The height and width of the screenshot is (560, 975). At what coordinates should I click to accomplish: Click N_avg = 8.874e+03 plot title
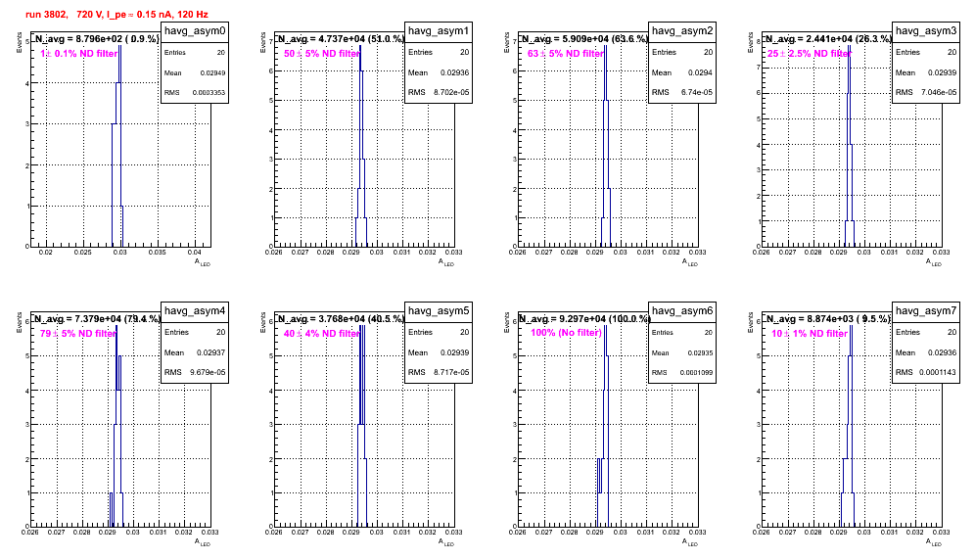pos(828,318)
